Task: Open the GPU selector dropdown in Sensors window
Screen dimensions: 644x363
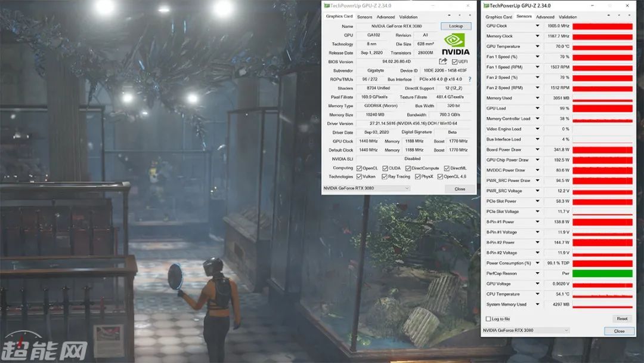Action: 526,330
